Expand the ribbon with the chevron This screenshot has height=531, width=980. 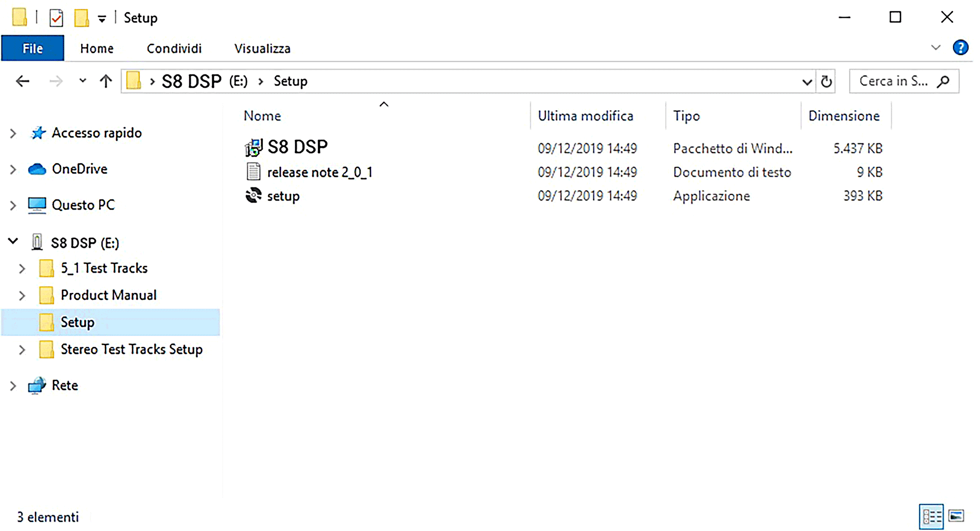(936, 48)
